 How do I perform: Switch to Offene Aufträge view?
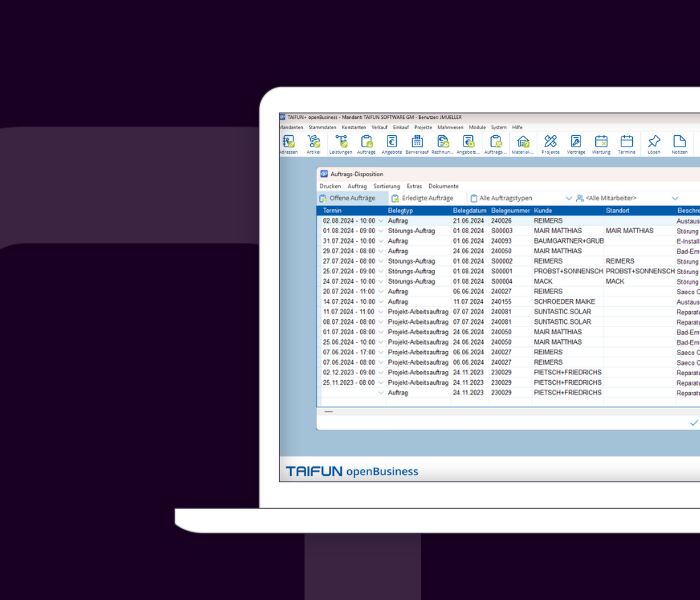click(351, 198)
